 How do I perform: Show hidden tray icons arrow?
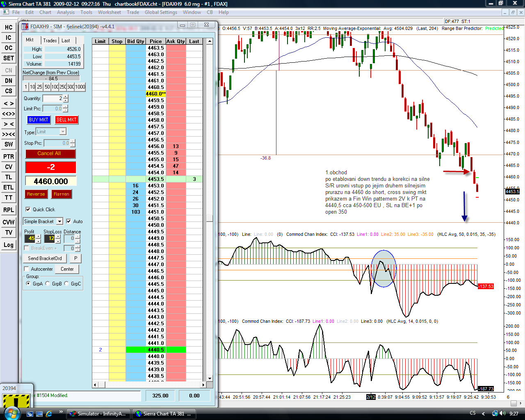[x=483, y=413]
